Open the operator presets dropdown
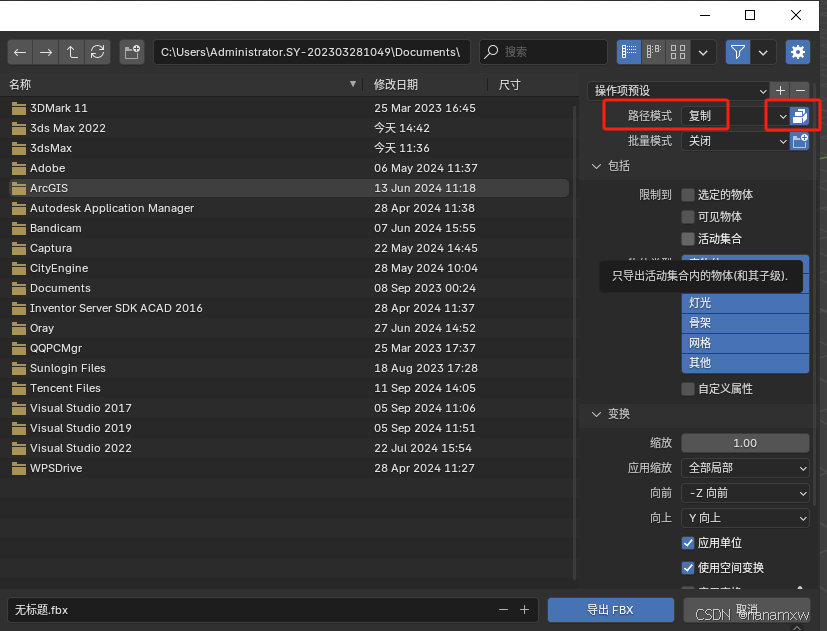The image size is (827, 631). pos(678,90)
